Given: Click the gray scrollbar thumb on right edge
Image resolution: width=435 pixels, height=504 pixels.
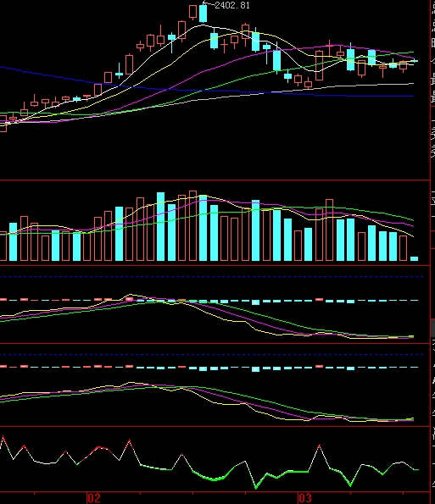Looking at the screenshot, I should tap(432, 328).
